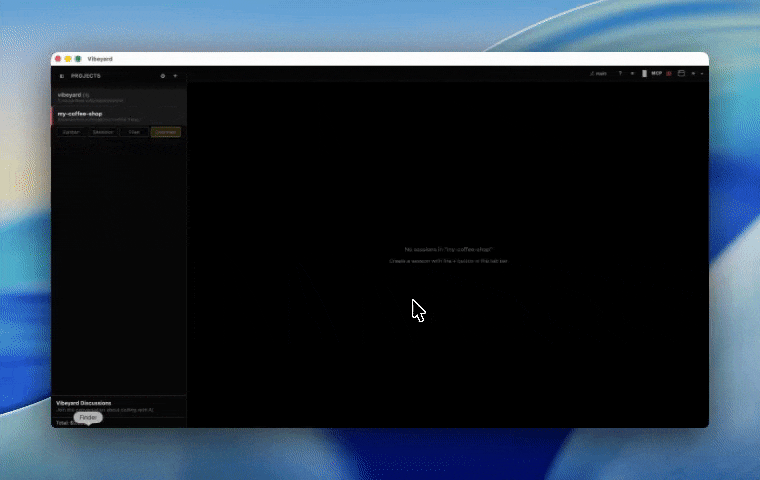Open settings via the Projects gear icon
This screenshot has width=760, height=480.
pyautogui.click(x=163, y=76)
